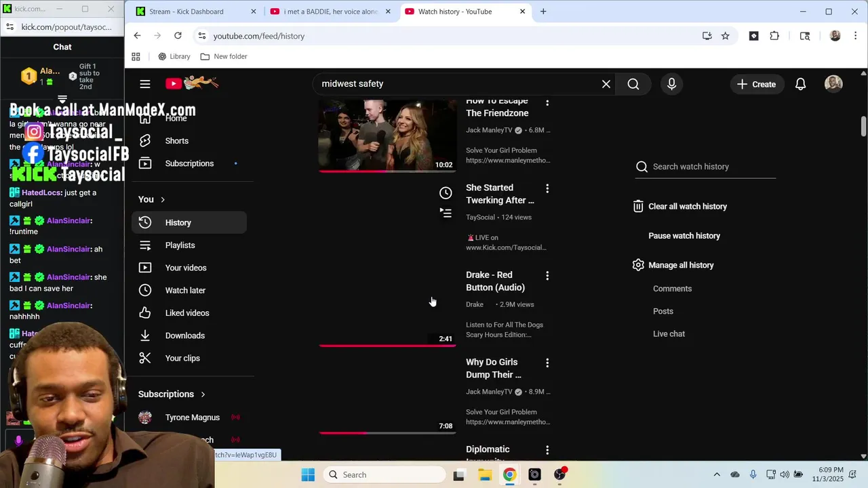Click the Drake Red Button watch progress bar
The image size is (868, 488).
(x=387, y=345)
